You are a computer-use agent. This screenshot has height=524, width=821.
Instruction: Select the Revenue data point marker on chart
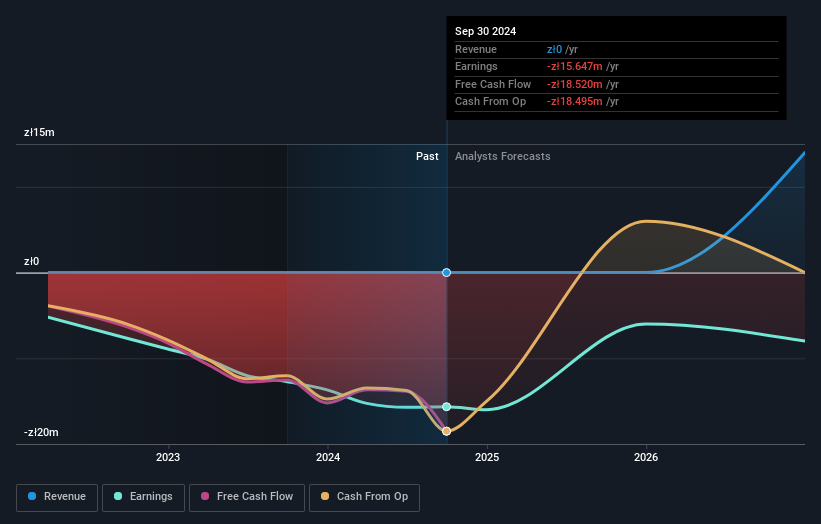(447, 273)
